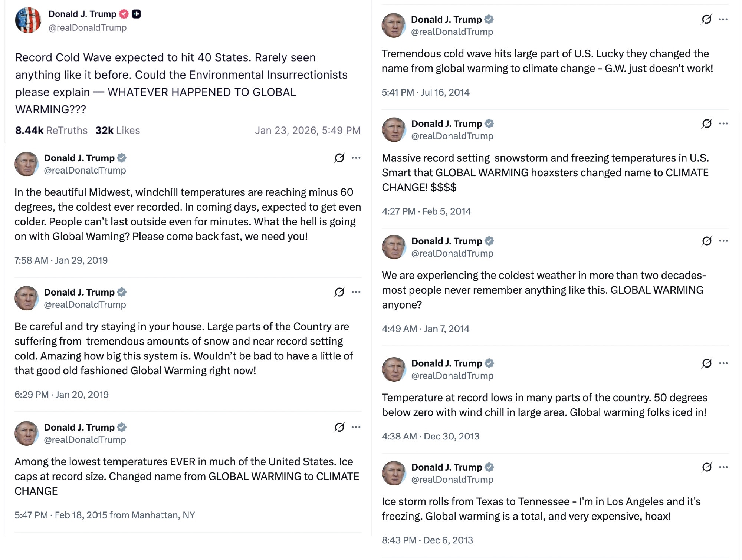Click the Grok icon on the Feb 5, 2014 tweet
Image resolution: width=742 pixels, height=560 pixels.
pyautogui.click(x=707, y=123)
